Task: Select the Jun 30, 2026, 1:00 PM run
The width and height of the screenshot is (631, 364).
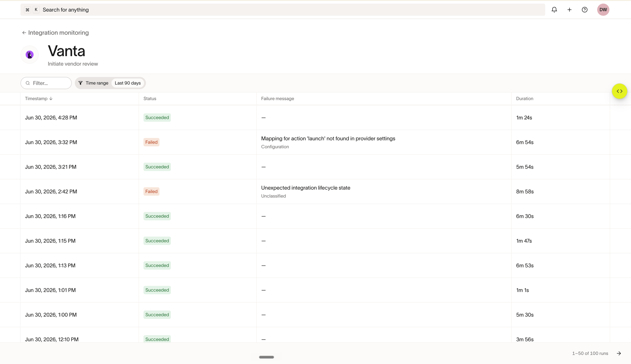Action: [315, 315]
